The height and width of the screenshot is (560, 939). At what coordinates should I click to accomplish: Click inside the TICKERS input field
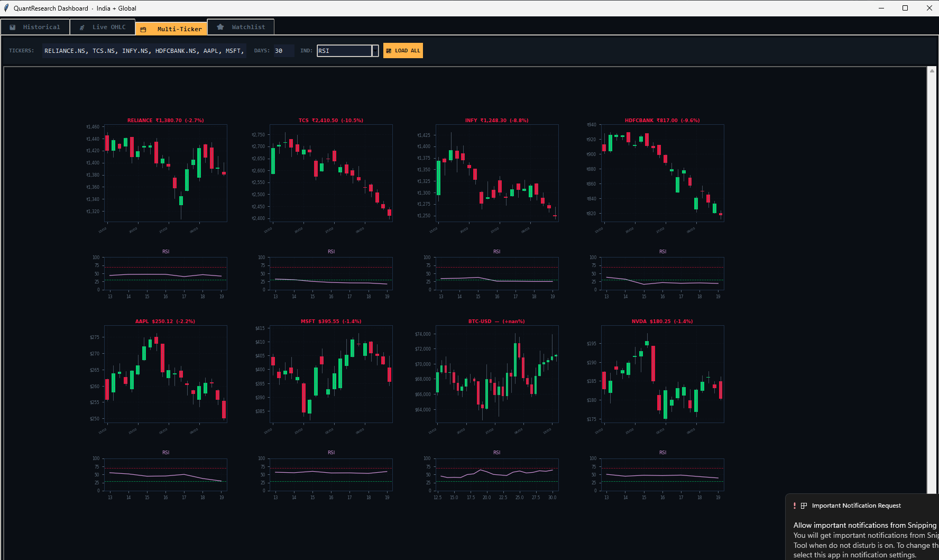click(143, 50)
